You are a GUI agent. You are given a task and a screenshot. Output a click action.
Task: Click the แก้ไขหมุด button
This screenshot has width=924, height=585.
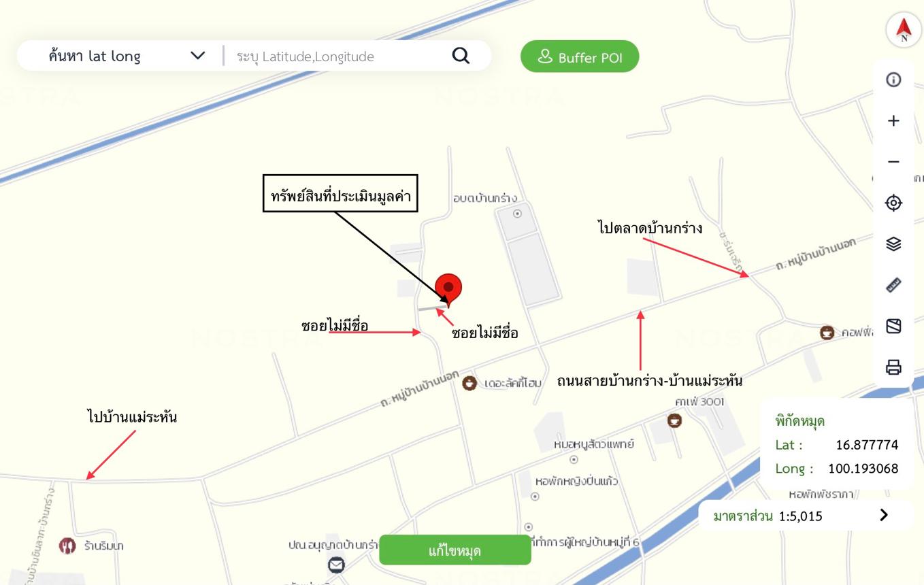click(455, 550)
